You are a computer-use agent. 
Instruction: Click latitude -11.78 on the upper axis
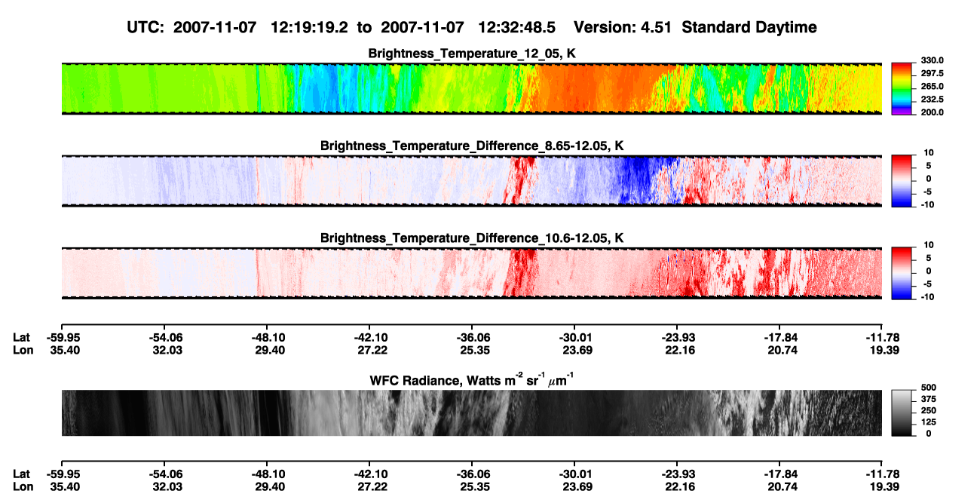coord(883,337)
